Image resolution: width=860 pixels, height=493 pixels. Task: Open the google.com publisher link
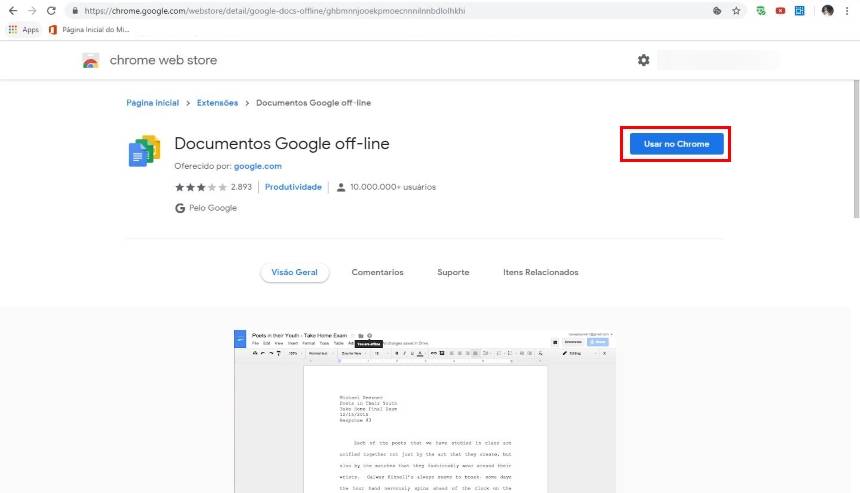(258, 166)
